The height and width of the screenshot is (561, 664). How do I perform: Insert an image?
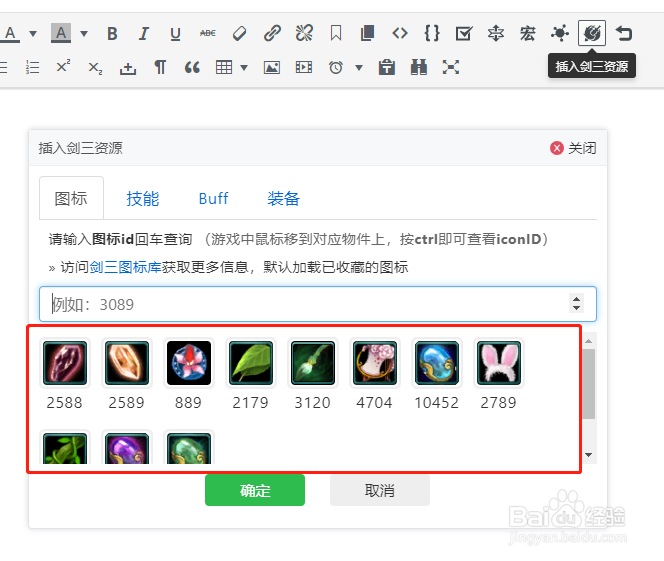click(x=271, y=67)
